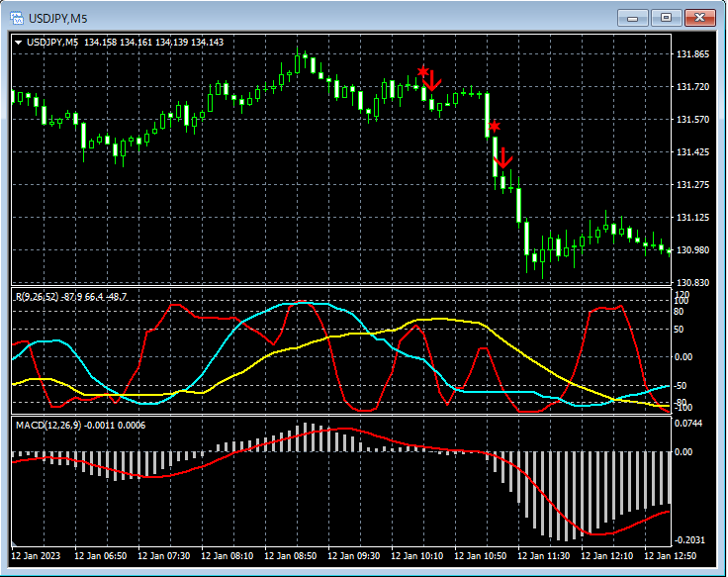Image resolution: width=728 pixels, height=577 pixels.
Task: Click the 130.980 price scale label
Action: pos(692,250)
